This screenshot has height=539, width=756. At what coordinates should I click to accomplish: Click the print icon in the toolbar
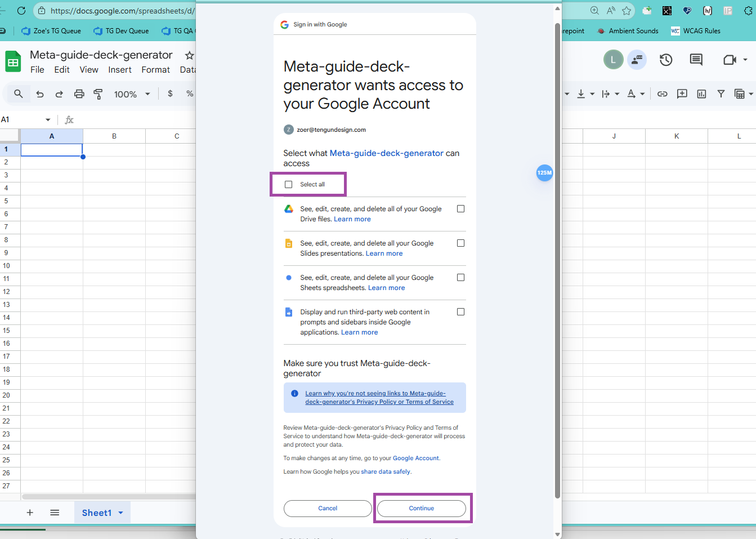[x=79, y=94]
